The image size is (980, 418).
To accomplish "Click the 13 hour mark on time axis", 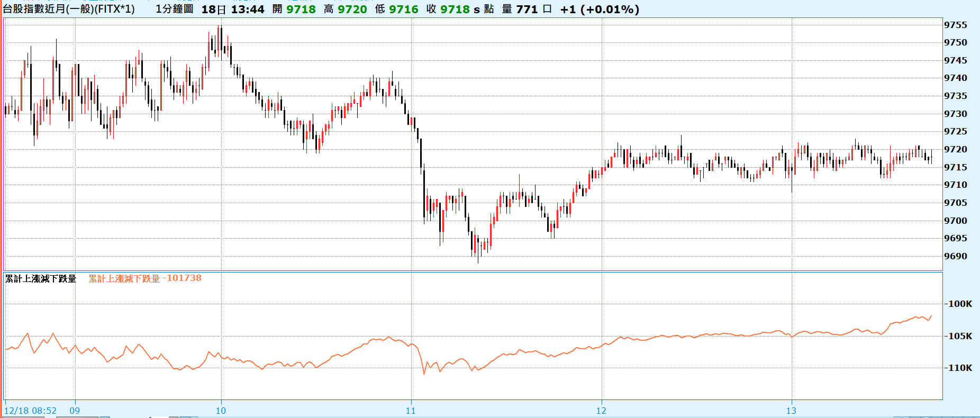I will [x=791, y=411].
